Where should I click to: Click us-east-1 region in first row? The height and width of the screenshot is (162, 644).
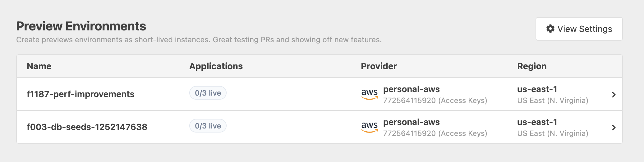[537, 89]
